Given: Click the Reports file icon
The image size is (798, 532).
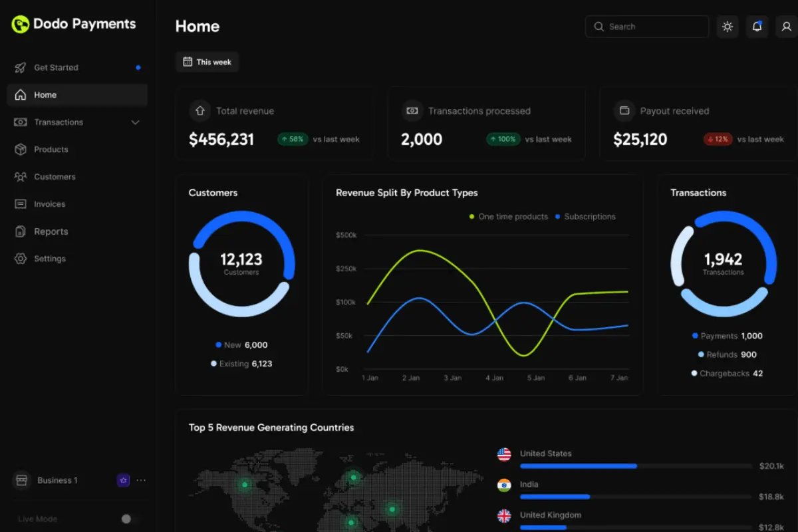Looking at the screenshot, I should tap(21, 231).
